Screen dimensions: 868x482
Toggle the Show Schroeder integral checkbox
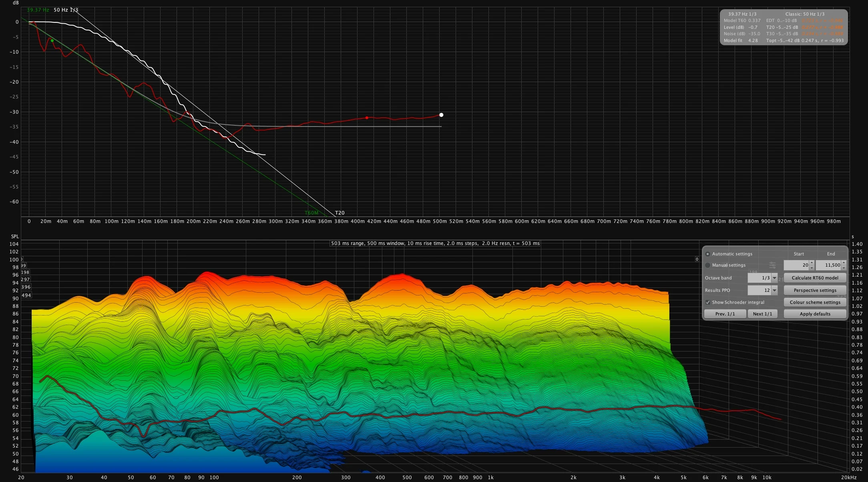708,302
